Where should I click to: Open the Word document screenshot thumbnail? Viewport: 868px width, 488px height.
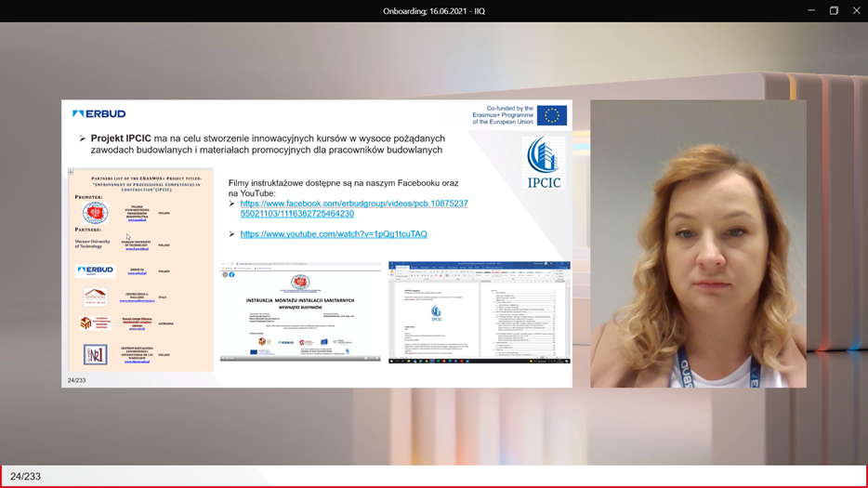(x=480, y=312)
